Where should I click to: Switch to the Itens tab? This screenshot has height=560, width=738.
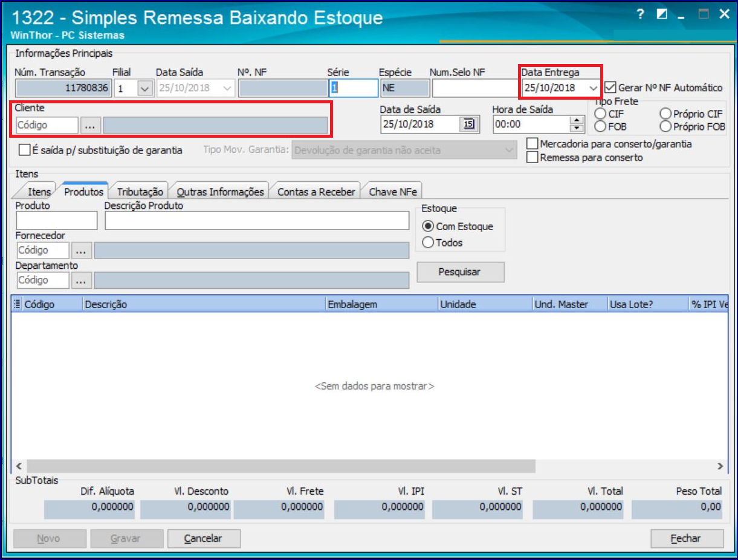click(39, 191)
